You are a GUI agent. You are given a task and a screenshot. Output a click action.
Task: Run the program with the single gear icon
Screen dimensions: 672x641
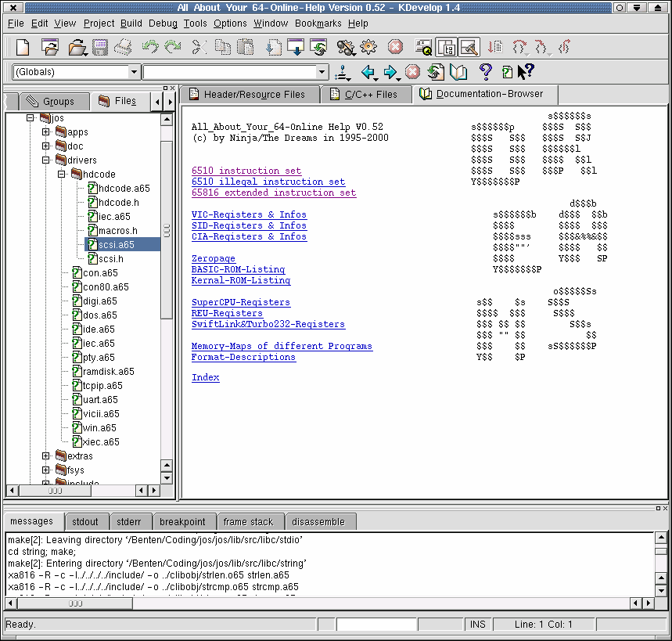point(368,47)
